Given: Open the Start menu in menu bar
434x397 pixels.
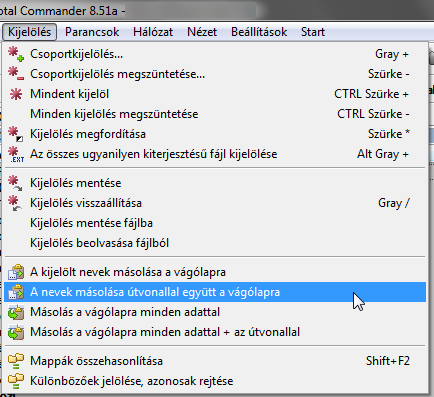Looking at the screenshot, I should coord(313,32).
